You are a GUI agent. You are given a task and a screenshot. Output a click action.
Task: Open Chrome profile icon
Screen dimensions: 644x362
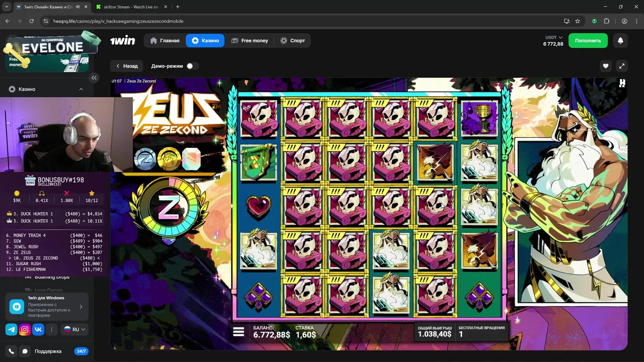pyautogui.click(x=624, y=21)
